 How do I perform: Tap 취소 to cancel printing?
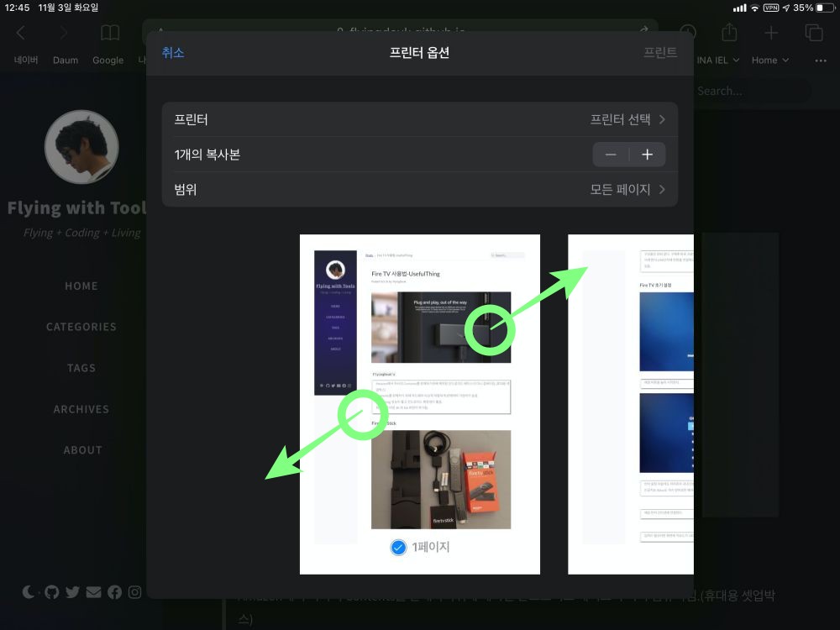coord(173,51)
